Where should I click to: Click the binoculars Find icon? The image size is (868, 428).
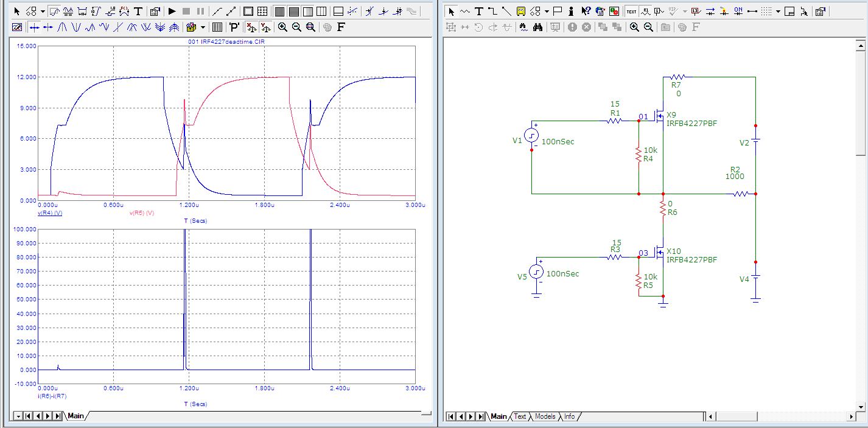(x=537, y=27)
